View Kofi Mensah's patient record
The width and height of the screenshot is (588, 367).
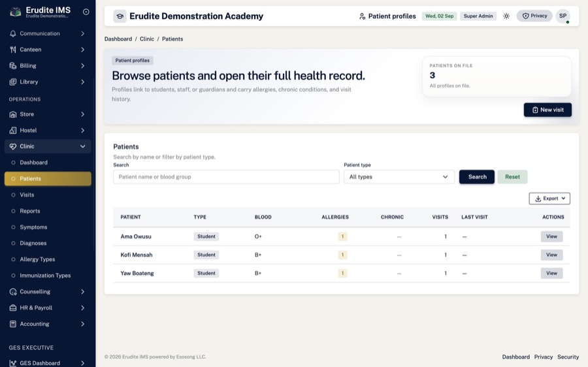pos(551,255)
